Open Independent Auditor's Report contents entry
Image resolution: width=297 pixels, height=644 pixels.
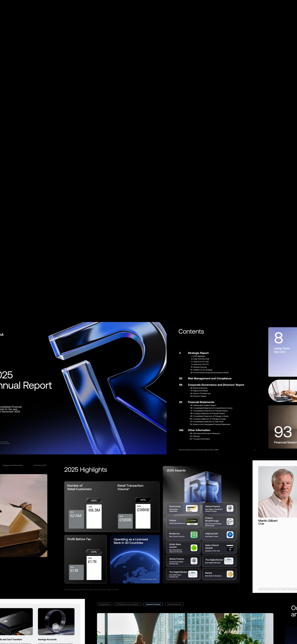click(x=204, y=405)
